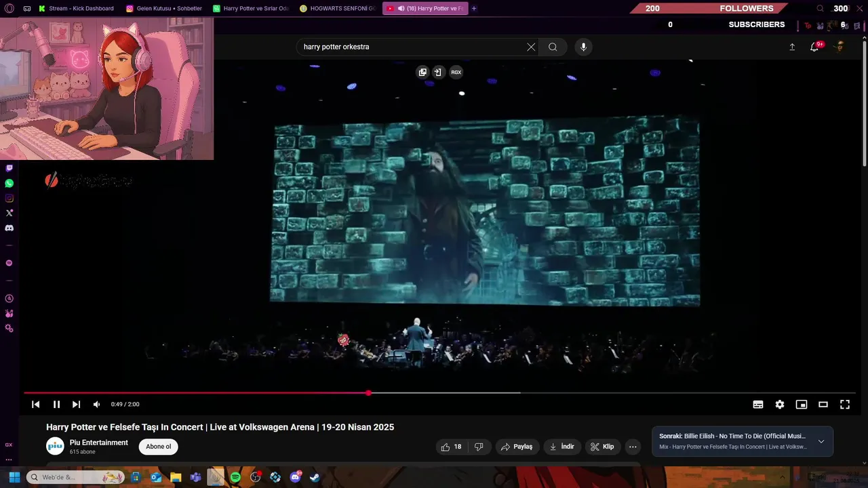This screenshot has width=868, height=488.
Task: Open Twitch in the Opera sidebar
Action: 9,168
